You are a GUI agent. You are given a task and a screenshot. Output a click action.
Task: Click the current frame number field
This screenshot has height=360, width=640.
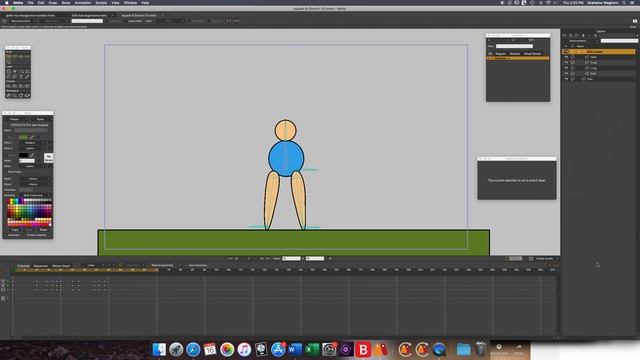292,258
